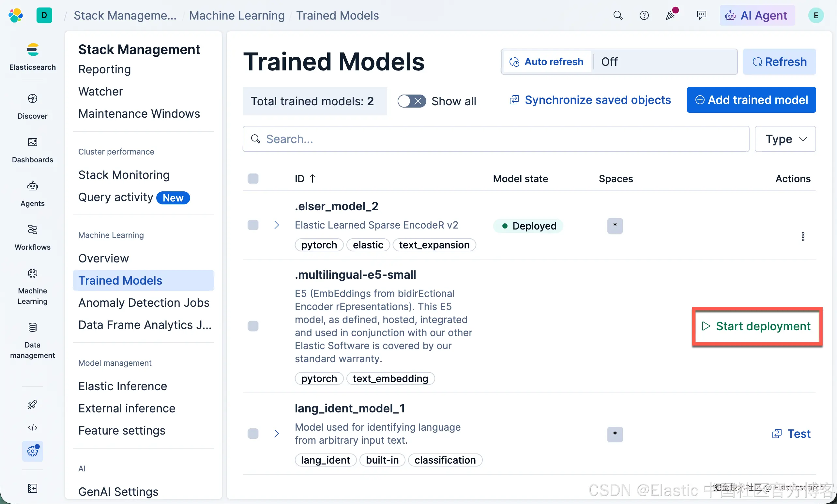This screenshot has height=504, width=837.
Task: Click the lang_ident tag
Action: coord(326,460)
